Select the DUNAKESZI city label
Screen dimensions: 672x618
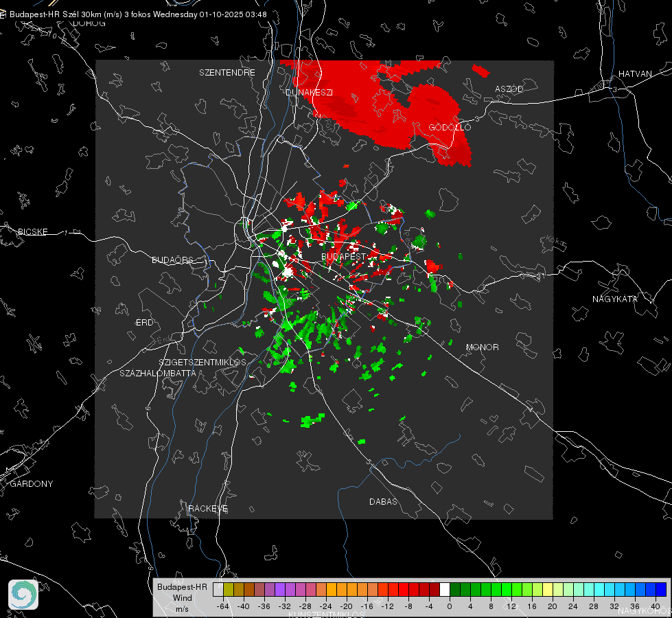coord(309,92)
